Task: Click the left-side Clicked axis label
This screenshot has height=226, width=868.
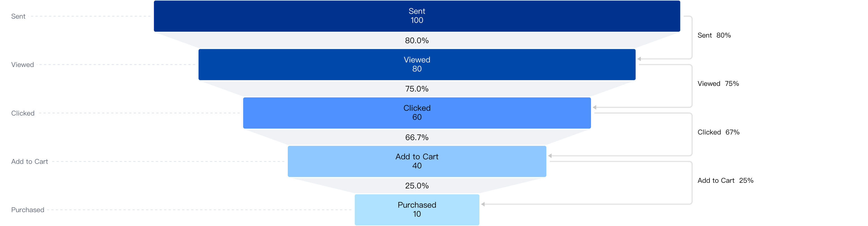Action: 23,113
